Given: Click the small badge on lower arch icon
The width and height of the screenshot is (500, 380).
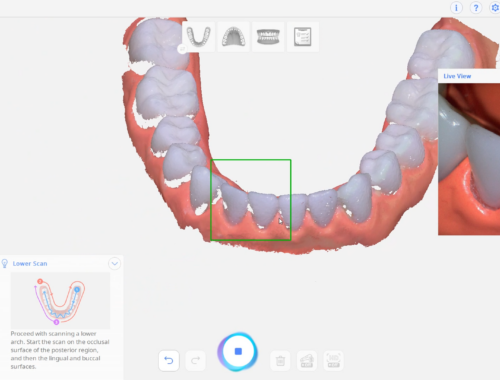Looking at the screenshot, I should (x=182, y=49).
